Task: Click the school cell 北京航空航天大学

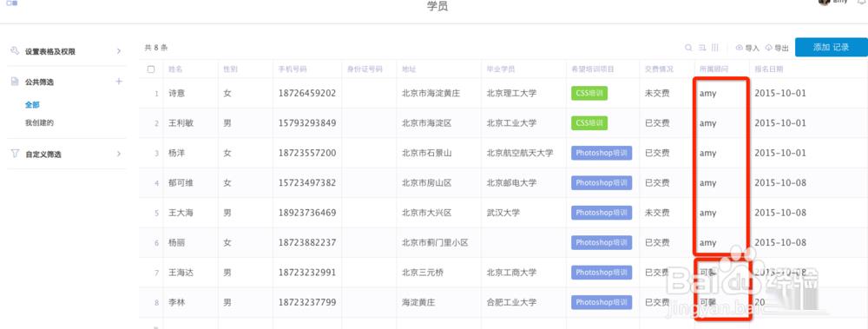Action: pyautogui.click(x=520, y=153)
